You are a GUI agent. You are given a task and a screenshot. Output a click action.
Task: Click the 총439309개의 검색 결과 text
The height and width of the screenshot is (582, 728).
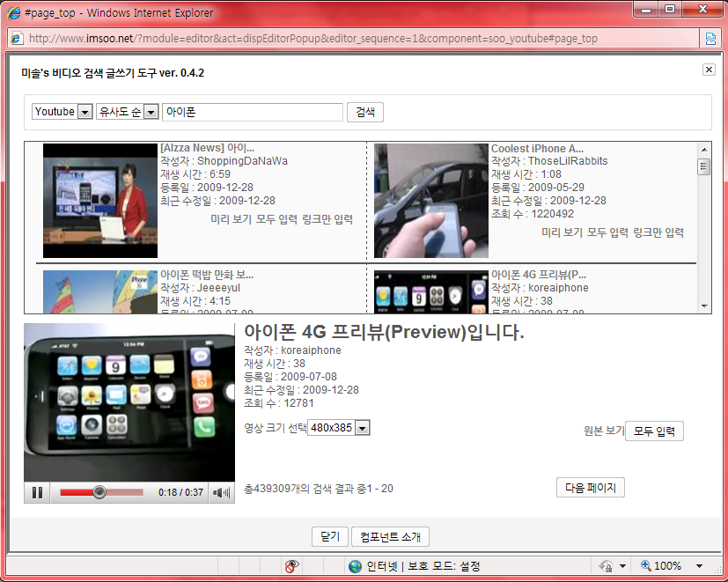[319, 489]
